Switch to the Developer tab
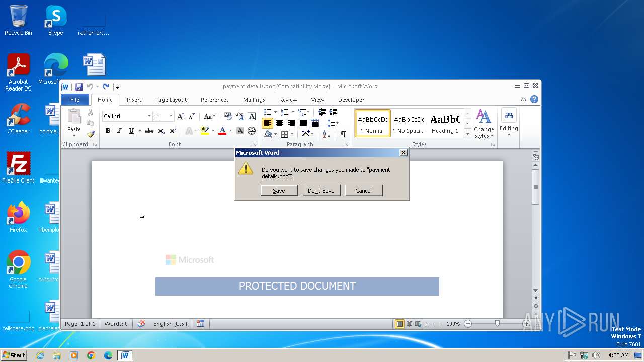The width and height of the screenshot is (644, 362). tap(351, 100)
